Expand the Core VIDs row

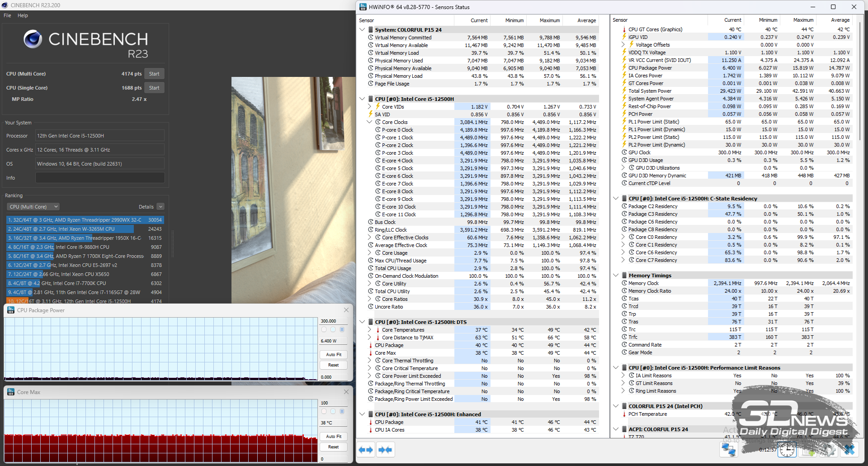(x=369, y=107)
